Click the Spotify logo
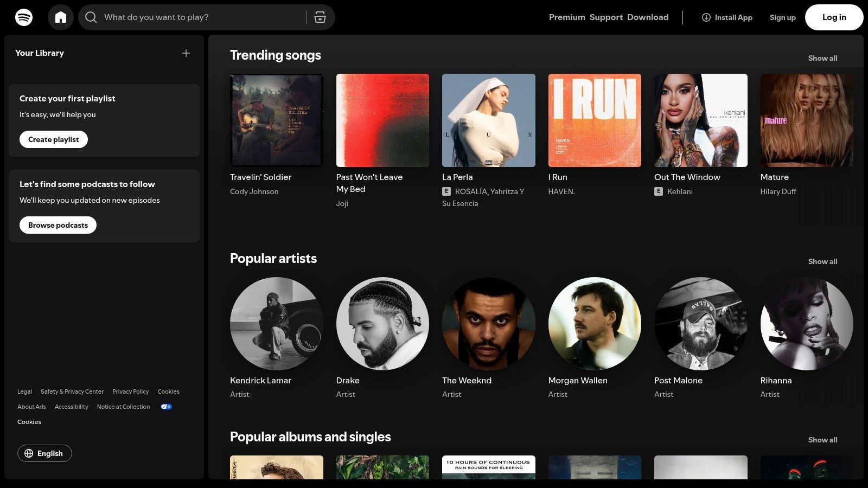This screenshot has height=488, width=868. pyautogui.click(x=24, y=17)
